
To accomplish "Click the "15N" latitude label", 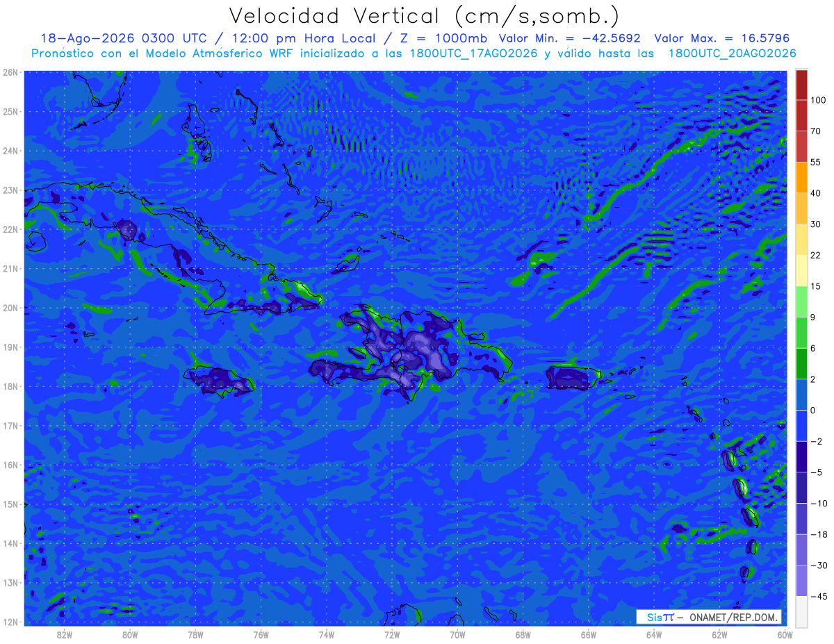I will (x=10, y=504).
